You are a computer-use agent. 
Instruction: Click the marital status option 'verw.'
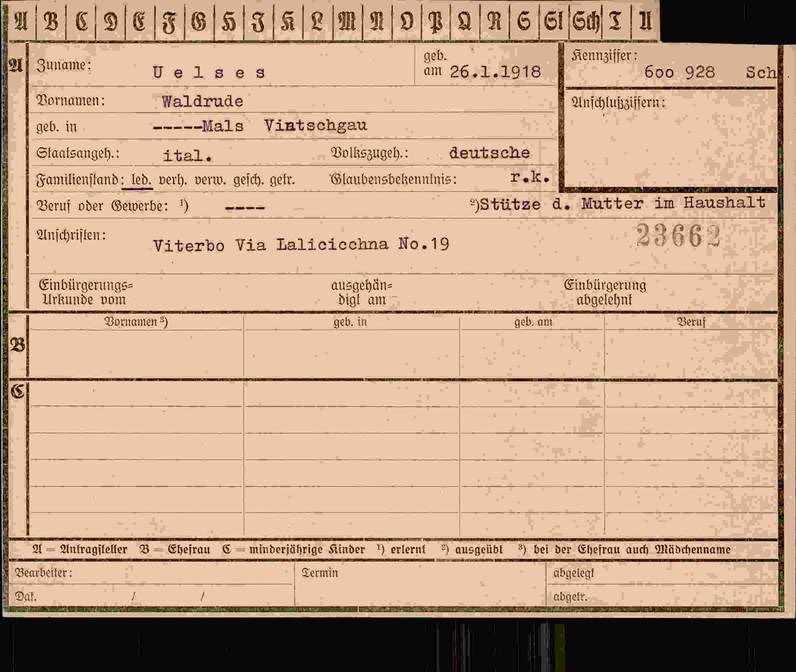210,180
